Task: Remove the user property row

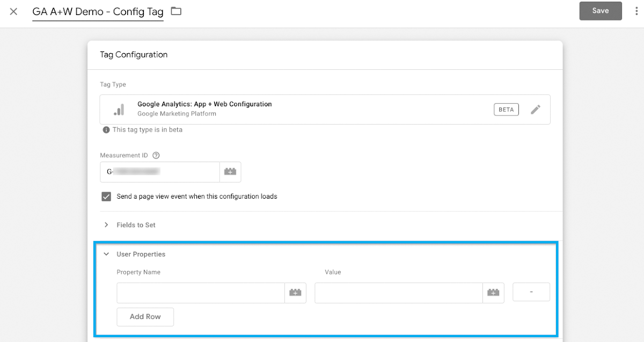Action: click(x=531, y=292)
